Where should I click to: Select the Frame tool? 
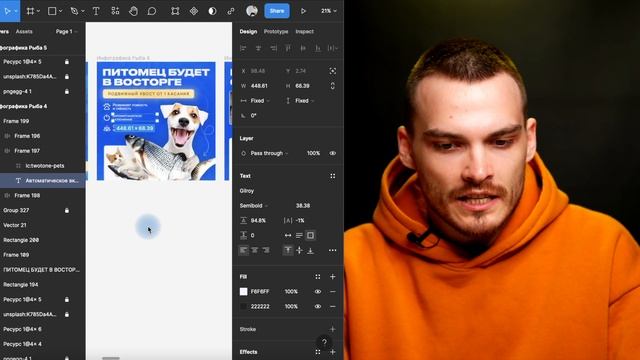point(30,11)
